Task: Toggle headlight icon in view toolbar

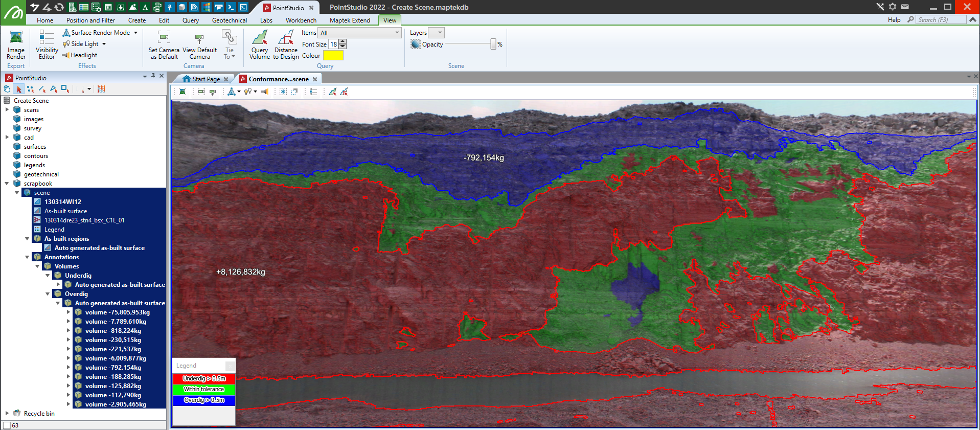Action: point(265,92)
